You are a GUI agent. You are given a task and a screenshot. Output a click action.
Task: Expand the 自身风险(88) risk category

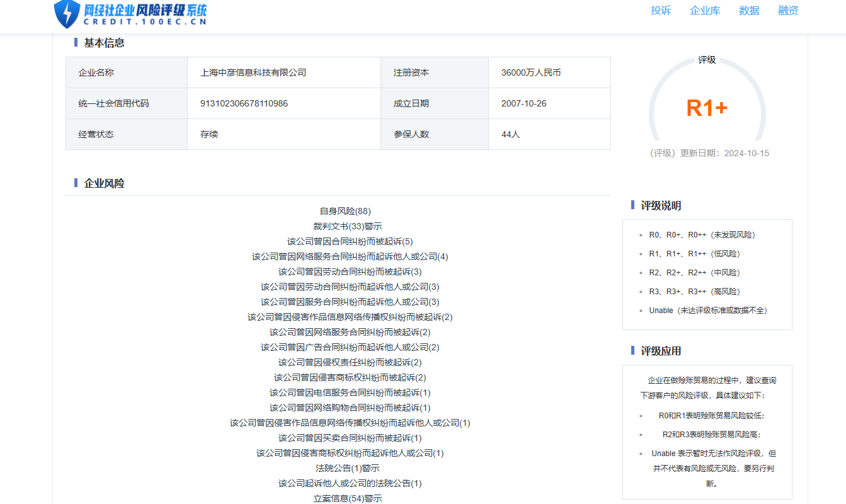345,211
